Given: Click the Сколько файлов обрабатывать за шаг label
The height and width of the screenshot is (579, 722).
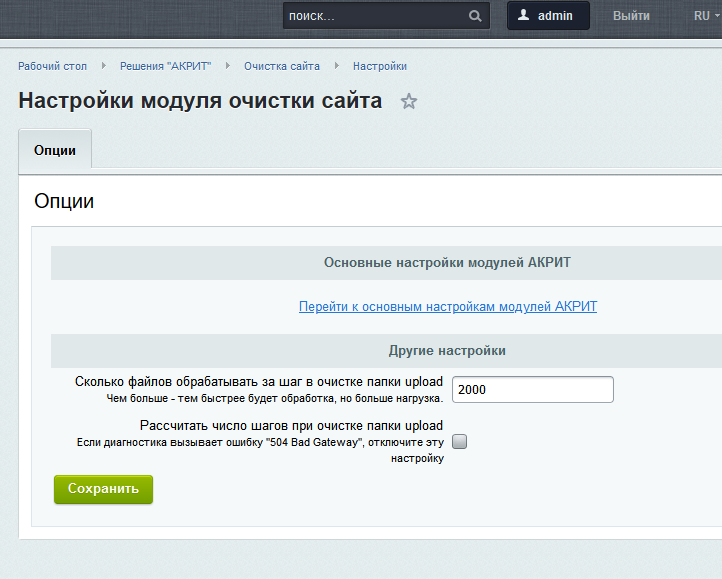Looking at the screenshot, I should tap(258, 382).
